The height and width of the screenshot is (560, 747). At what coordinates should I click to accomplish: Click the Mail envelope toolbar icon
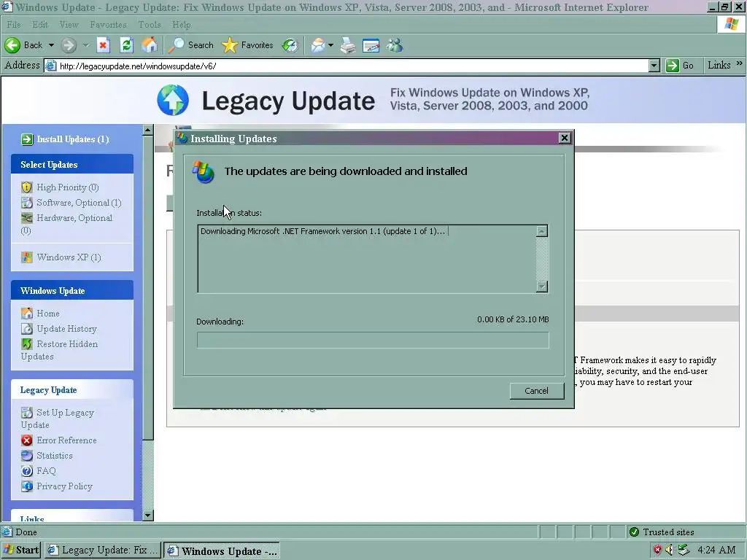point(317,45)
